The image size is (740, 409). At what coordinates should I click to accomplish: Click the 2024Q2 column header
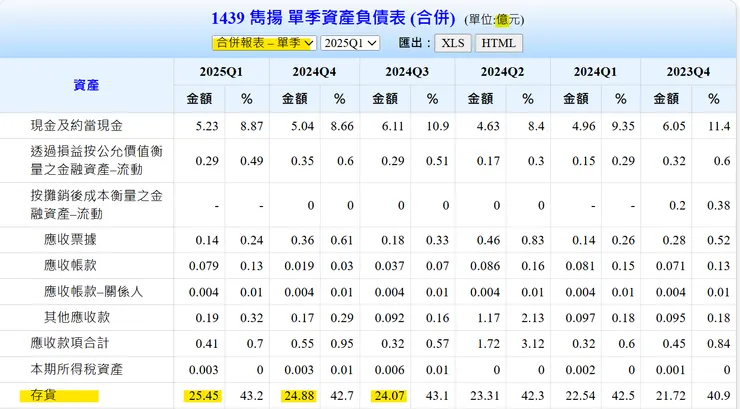[502, 72]
